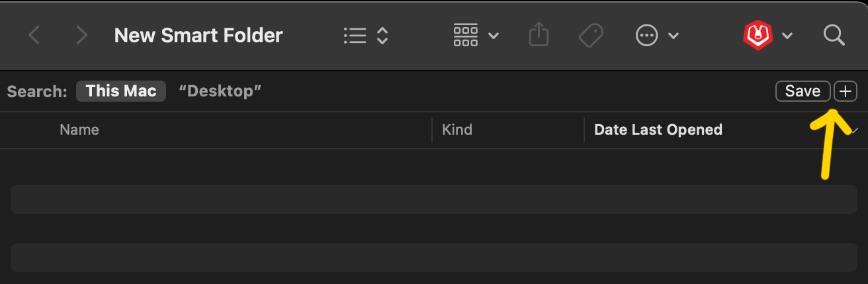
Task: Expand the chevron beside the ellipsis icon
Action: [x=673, y=36]
